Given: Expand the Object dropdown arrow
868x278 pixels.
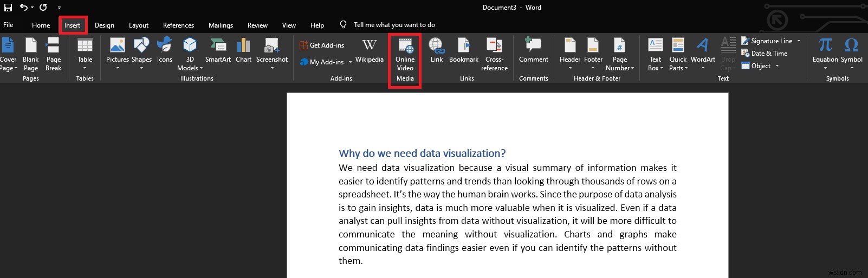Looking at the screenshot, I should [777, 66].
